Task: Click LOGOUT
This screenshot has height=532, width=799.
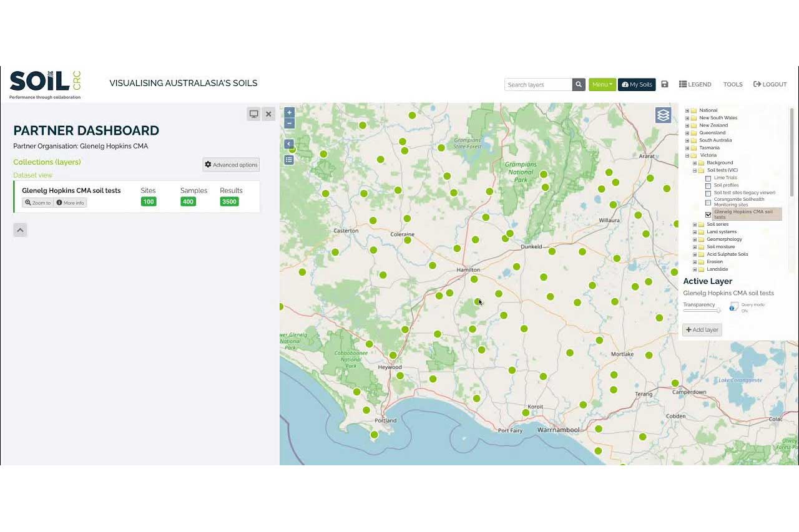Action: point(770,84)
